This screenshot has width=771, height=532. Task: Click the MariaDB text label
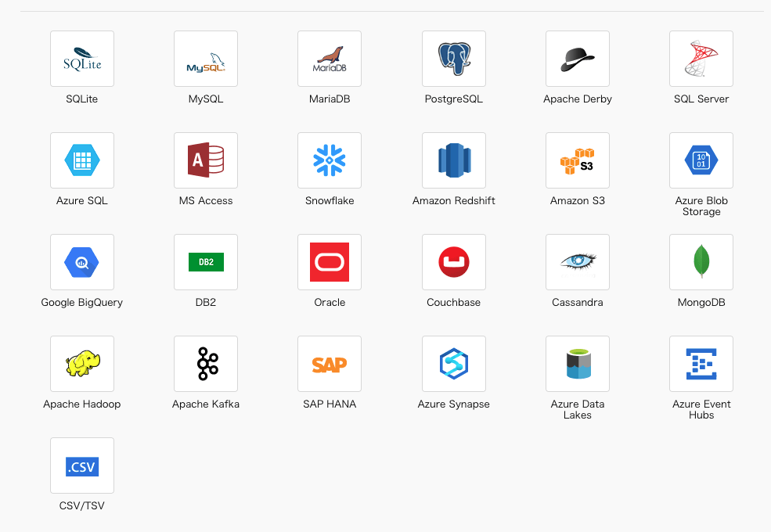coord(330,99)
